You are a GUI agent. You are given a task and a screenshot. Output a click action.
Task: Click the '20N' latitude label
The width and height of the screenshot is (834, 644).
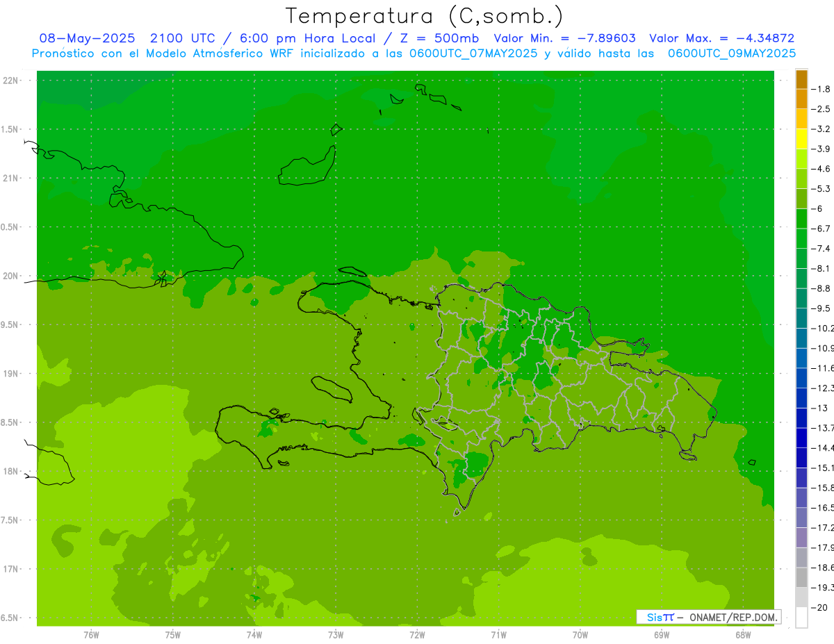coord(10,276)
